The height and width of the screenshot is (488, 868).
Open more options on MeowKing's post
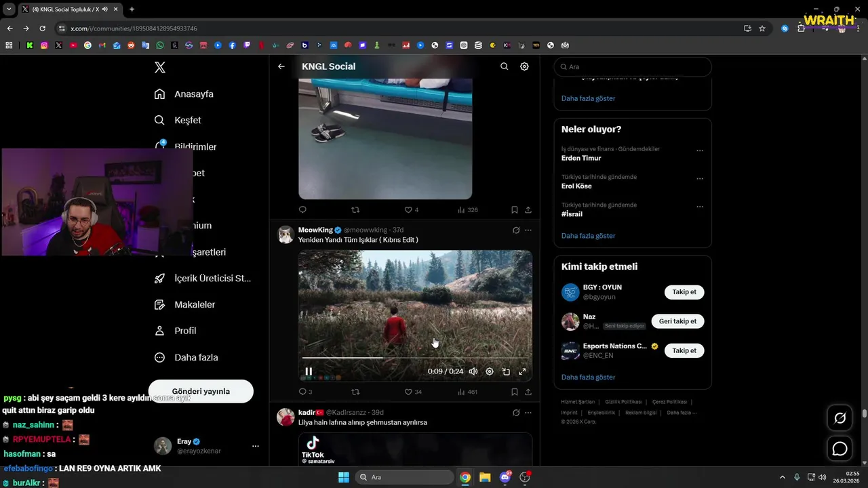tap(528, 230)
